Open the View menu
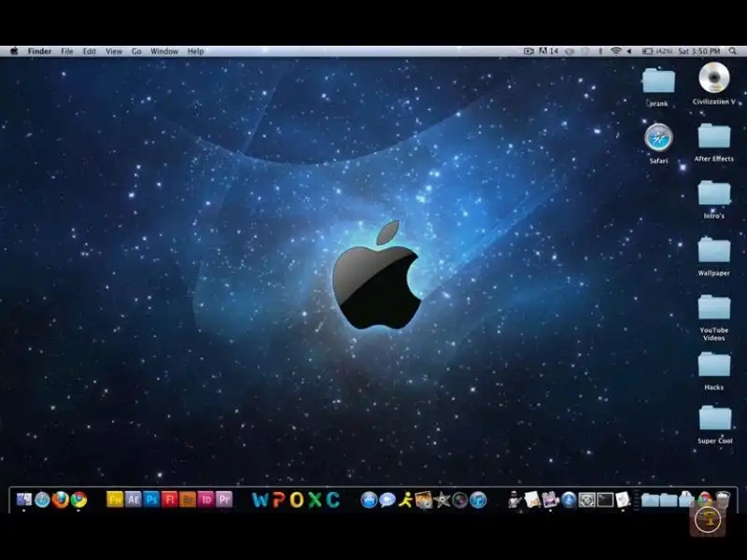The height and width of the screenshot is (560, 747). click(x=114, y=51)
